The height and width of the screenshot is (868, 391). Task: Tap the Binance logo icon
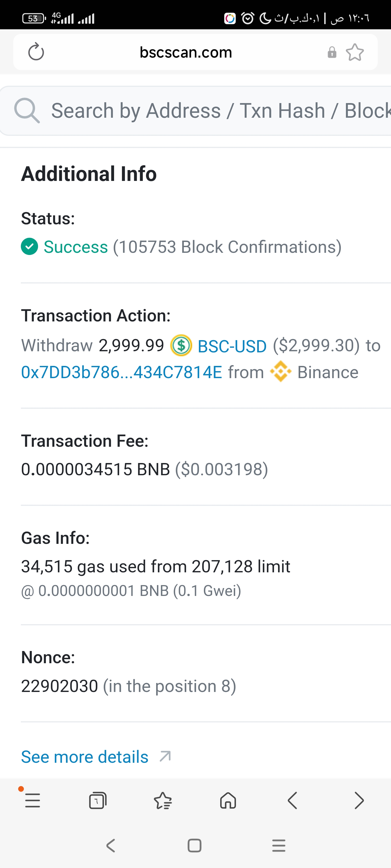point(281,372)
